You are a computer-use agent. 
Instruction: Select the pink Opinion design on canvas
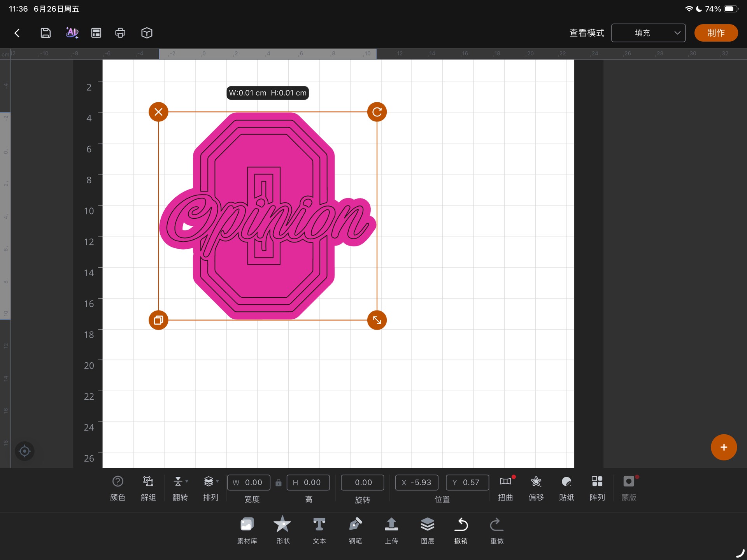pyautogui.click(x=268, y=216)
